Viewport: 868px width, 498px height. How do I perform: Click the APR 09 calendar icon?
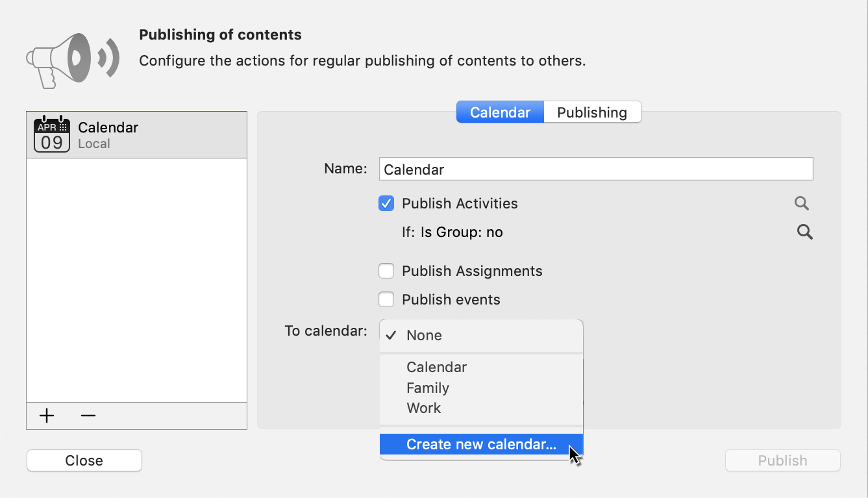[51, 134]
